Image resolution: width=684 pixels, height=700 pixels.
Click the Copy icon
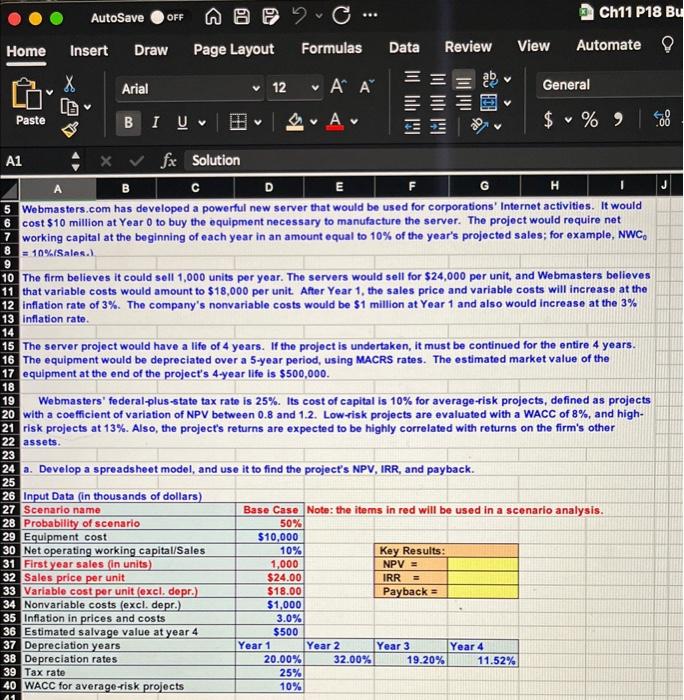[70, 107]
